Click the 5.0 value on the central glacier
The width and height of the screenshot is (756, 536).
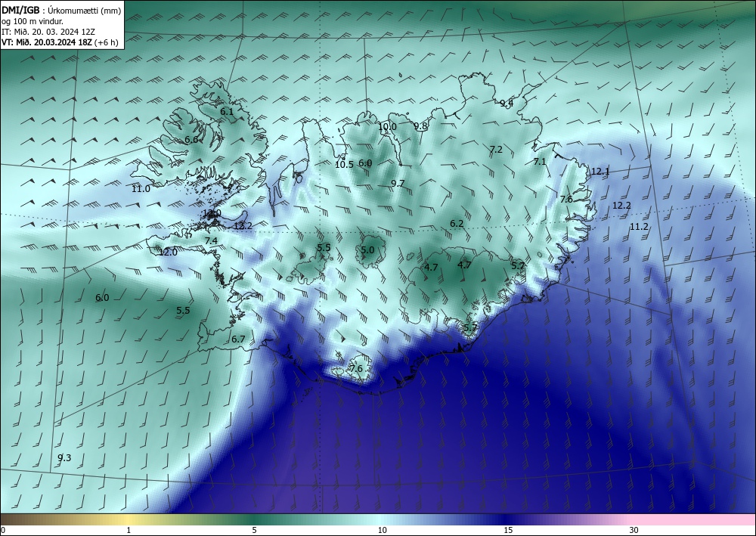(367, 249)
